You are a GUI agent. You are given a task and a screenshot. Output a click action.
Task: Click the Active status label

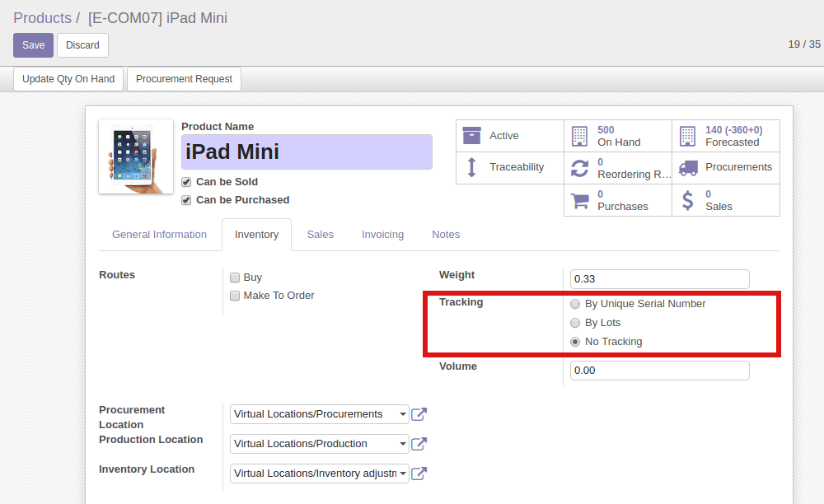click(x=504, y=135)
